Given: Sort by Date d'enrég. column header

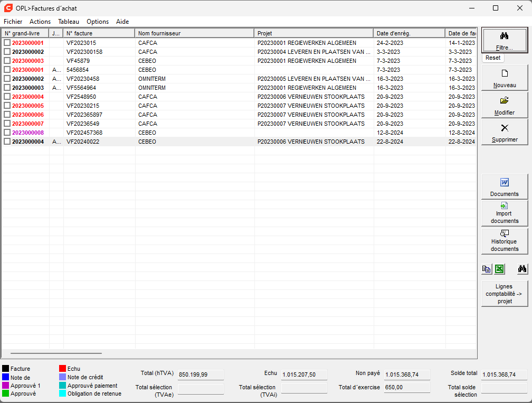Looking at the screenshot, I should (x=410, y=33).
